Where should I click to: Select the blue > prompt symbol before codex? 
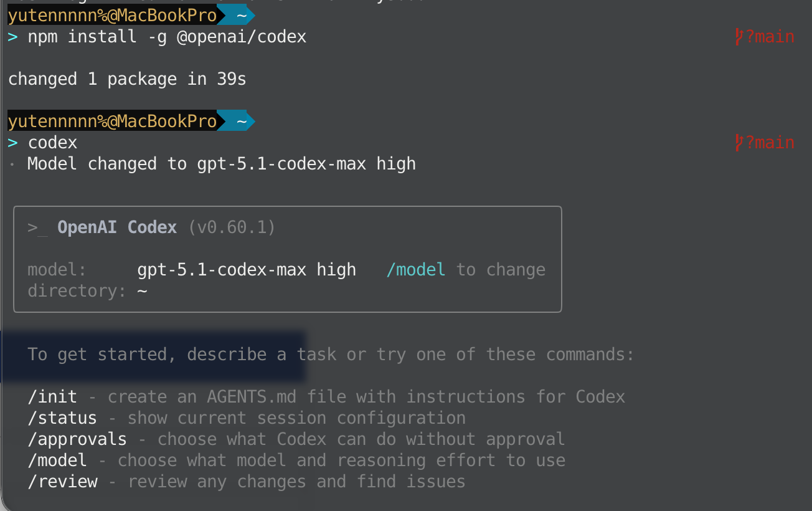[12, 142]
